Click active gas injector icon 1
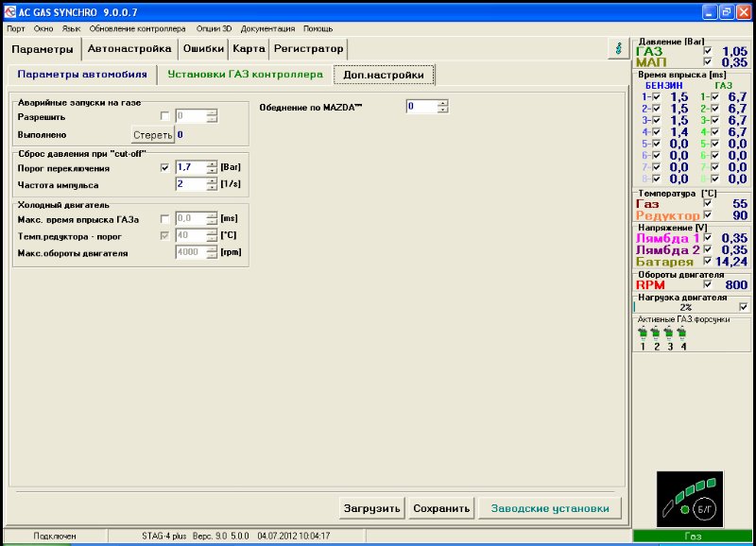Image resolution: width=756 pixels, height=546 pixels. click(x=643, y=333)
